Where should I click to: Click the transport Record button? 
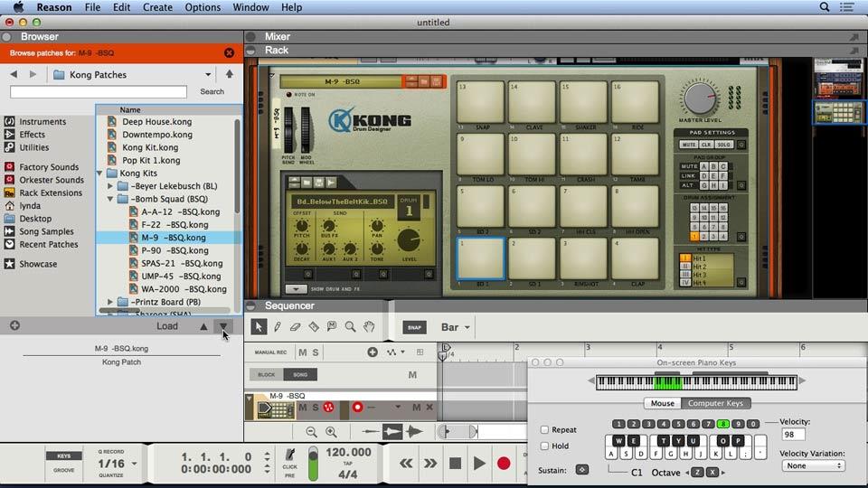504,463
